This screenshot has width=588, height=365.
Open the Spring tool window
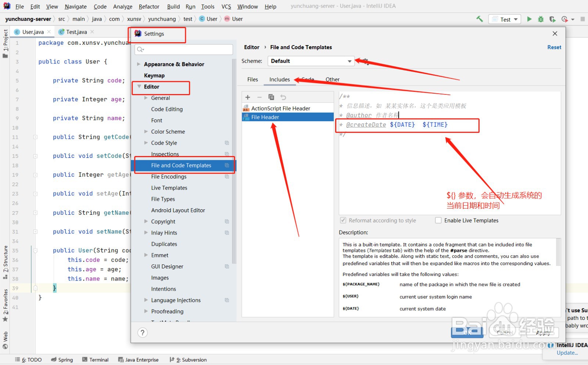tap(62, 360)
